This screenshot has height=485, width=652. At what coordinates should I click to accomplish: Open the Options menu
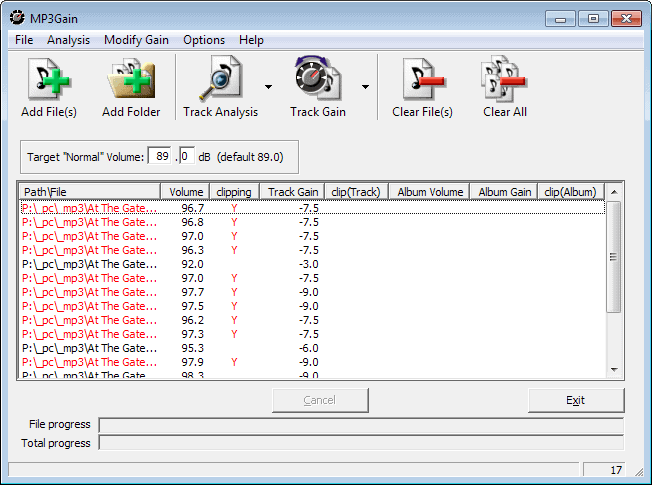pyautogui.click(x=204, y=40)
